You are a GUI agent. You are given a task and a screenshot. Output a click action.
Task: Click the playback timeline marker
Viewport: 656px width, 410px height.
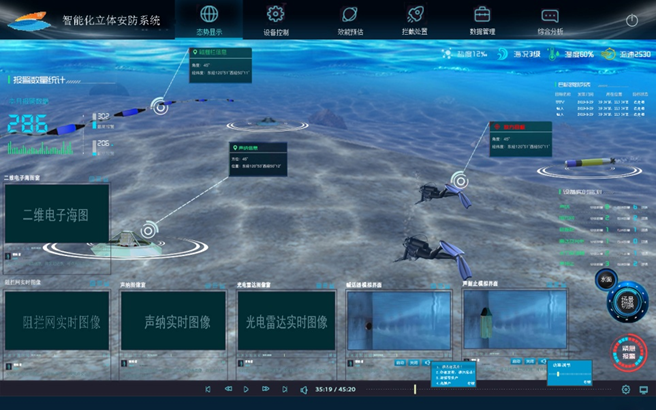(x=415, y=389)
